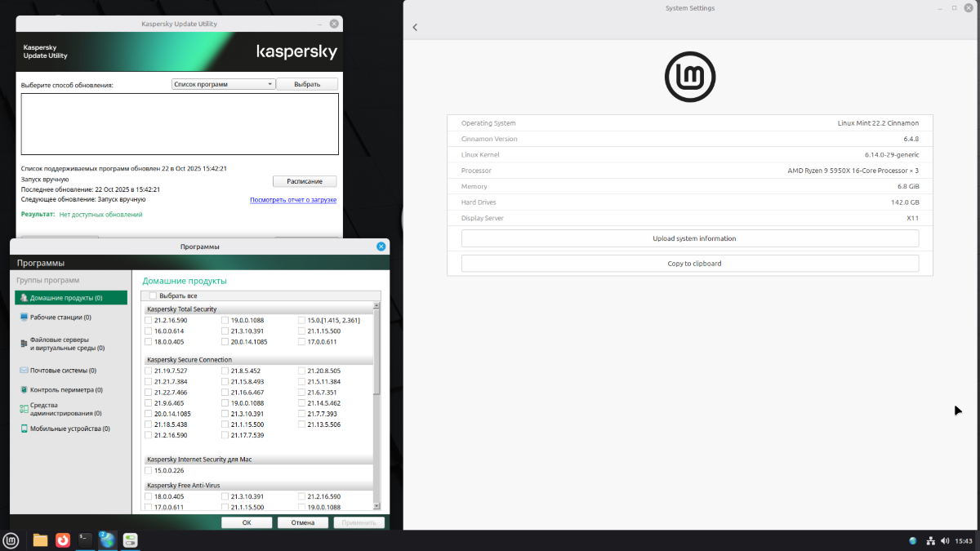Image resolution: width=980 pixels, height=551 pixels.
Task: Open the Linux Mint start menu
Action: [11, 540]
